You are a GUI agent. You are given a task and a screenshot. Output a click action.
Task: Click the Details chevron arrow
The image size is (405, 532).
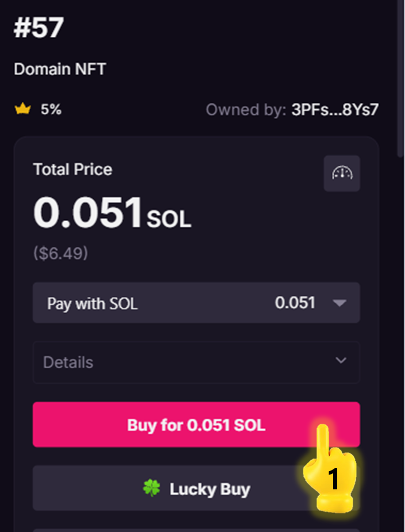point(341,361)
